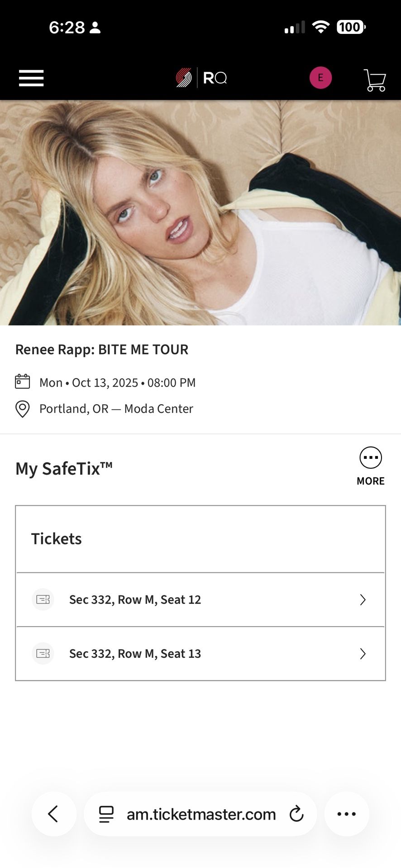Open the pink E account avatar
Screen dimensions: 401x868
pos(320,78)
